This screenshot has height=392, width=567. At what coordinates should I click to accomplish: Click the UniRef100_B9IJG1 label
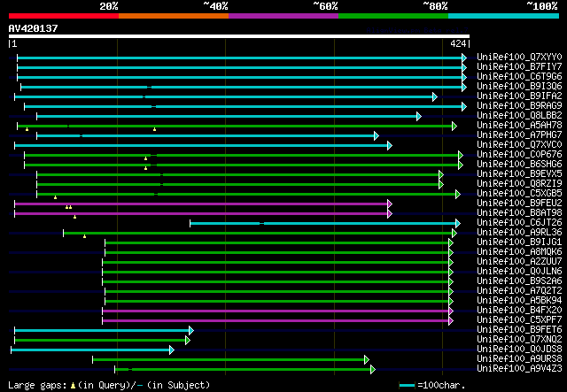pos(519,242)
